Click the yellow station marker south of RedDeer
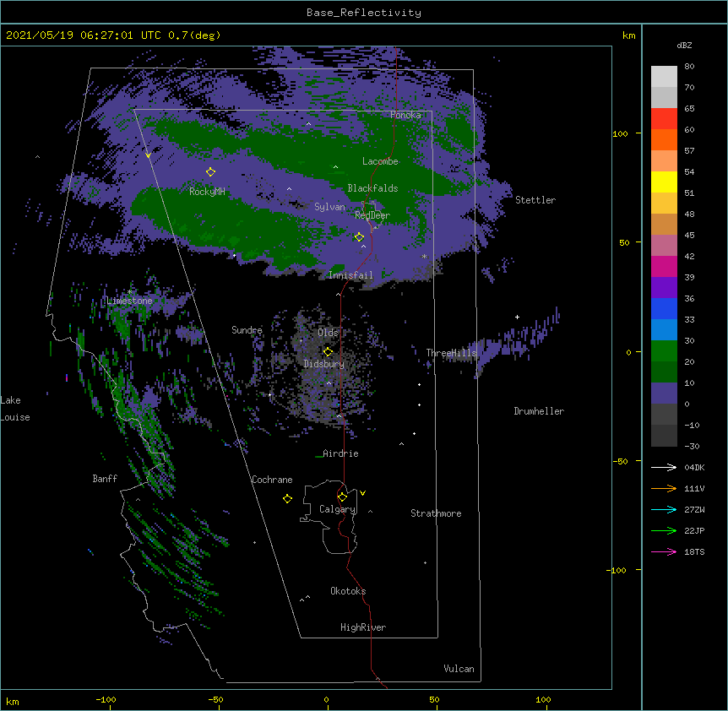 point(359,237)
